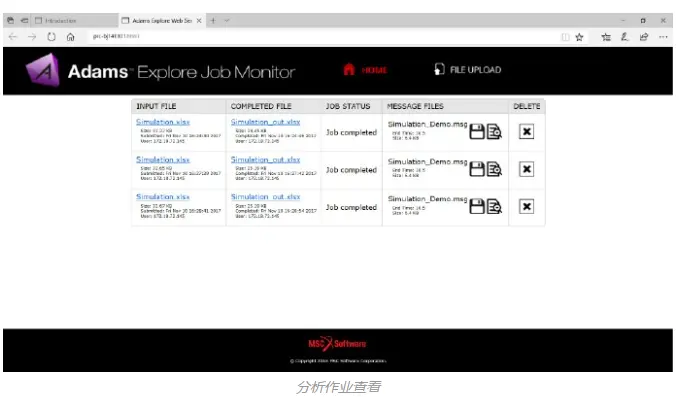Open second row Simulation.xlsx input file
The width and height of the screenshot is (679, 397).
163,160
